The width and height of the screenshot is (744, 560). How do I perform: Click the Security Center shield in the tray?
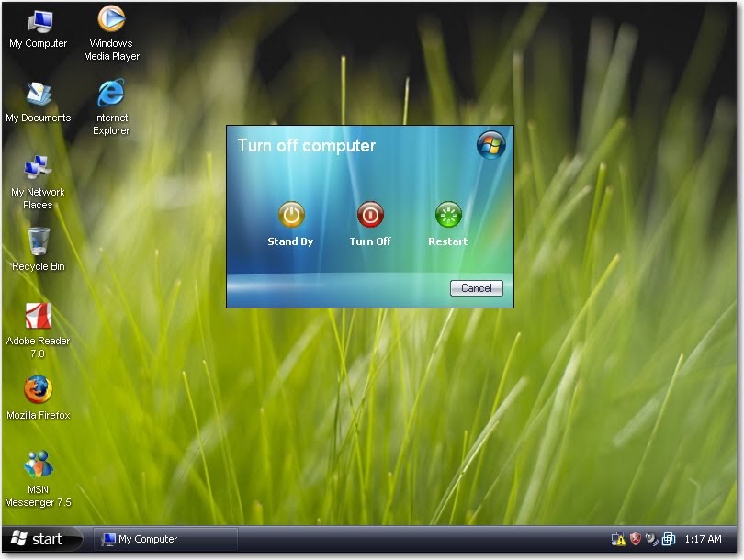point(637,539)
